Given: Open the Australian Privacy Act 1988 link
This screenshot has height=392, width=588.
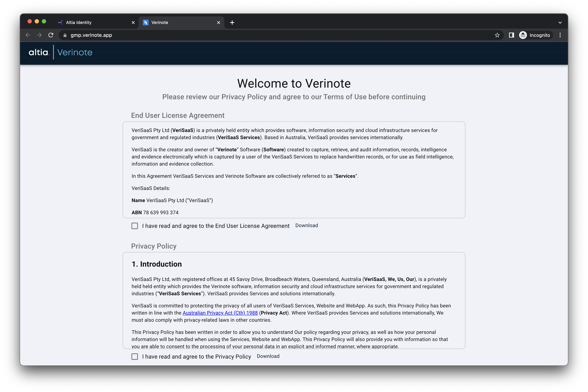Looking at the screenshot, I should click(220, 313).
